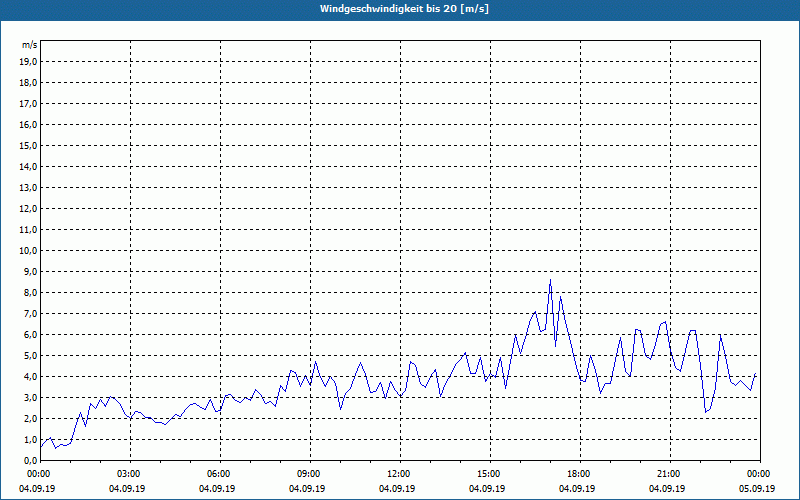Image resolution: width=800 pixels, height=500 pixels.
Task: Click the 19,0 y-axis label
Action: [28, 62]
